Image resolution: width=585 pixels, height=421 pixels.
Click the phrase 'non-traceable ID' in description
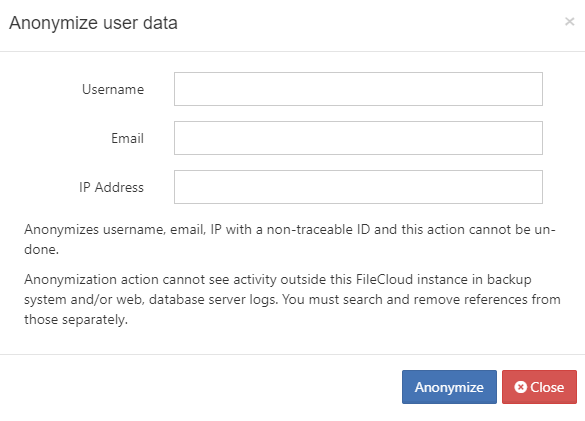318,230
